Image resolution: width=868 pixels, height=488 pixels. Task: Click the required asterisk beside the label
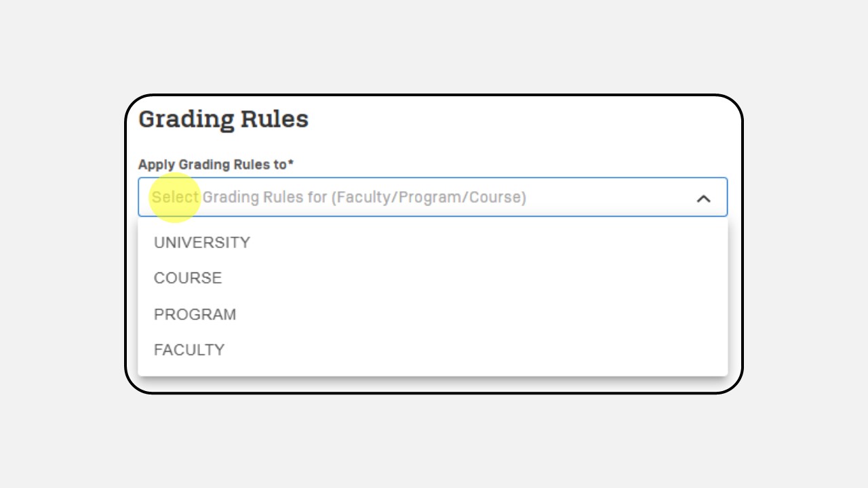(291, 163)
